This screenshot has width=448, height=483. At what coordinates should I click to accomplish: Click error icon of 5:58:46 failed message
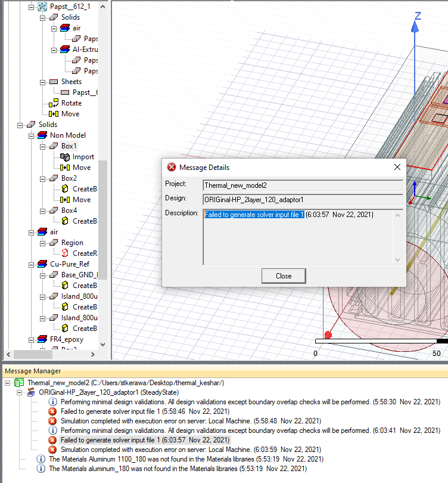click(52, 411)
